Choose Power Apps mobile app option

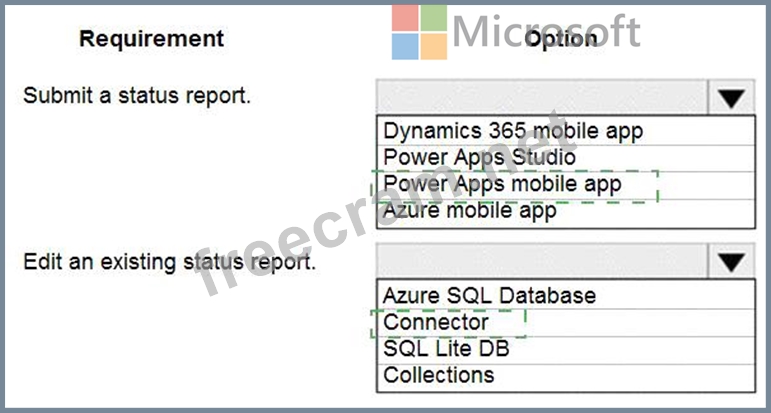[565, 185]
